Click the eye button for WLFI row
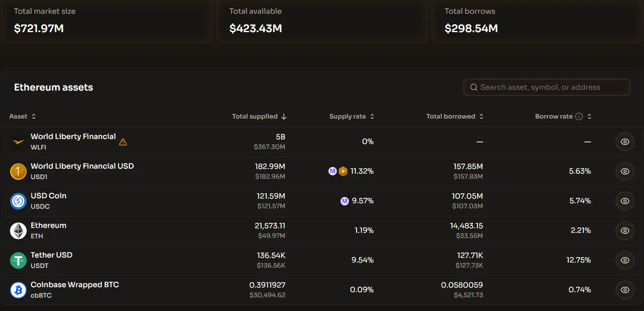644x311 pixels. (625, 142)
